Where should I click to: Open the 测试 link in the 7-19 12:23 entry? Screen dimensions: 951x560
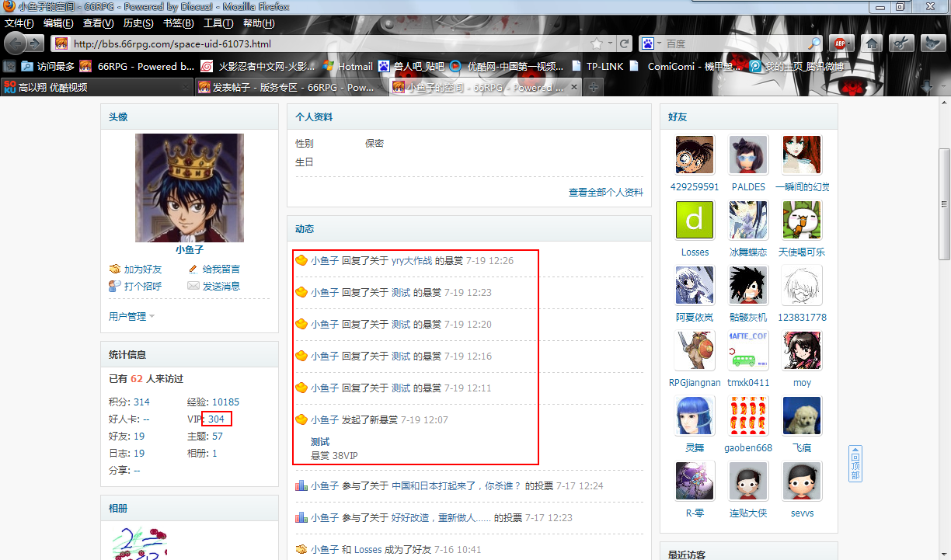(401, 293)
